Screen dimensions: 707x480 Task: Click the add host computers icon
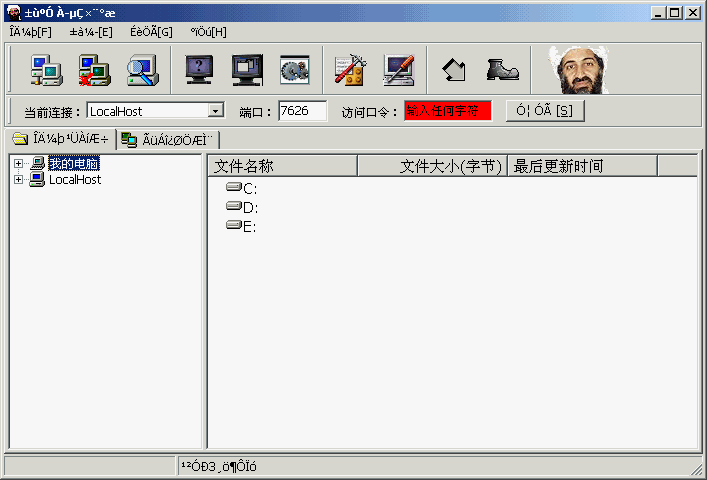(46, 70)
